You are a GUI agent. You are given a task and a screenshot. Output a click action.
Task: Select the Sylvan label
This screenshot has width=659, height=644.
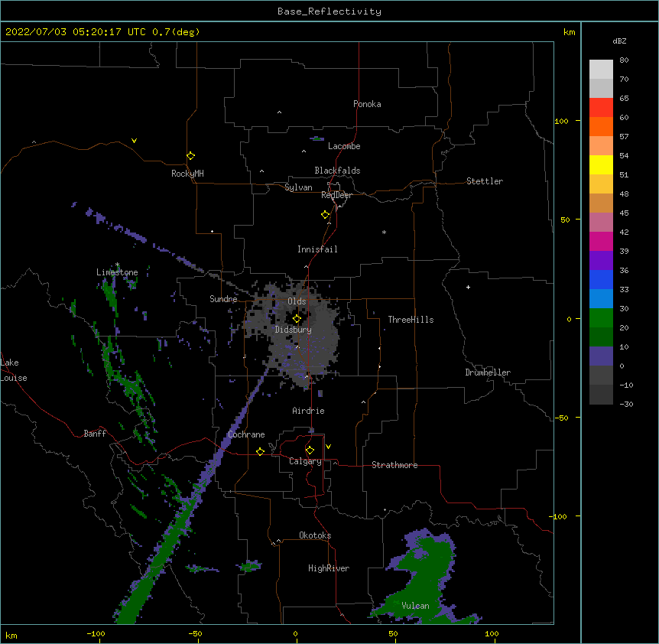point(298,187)
